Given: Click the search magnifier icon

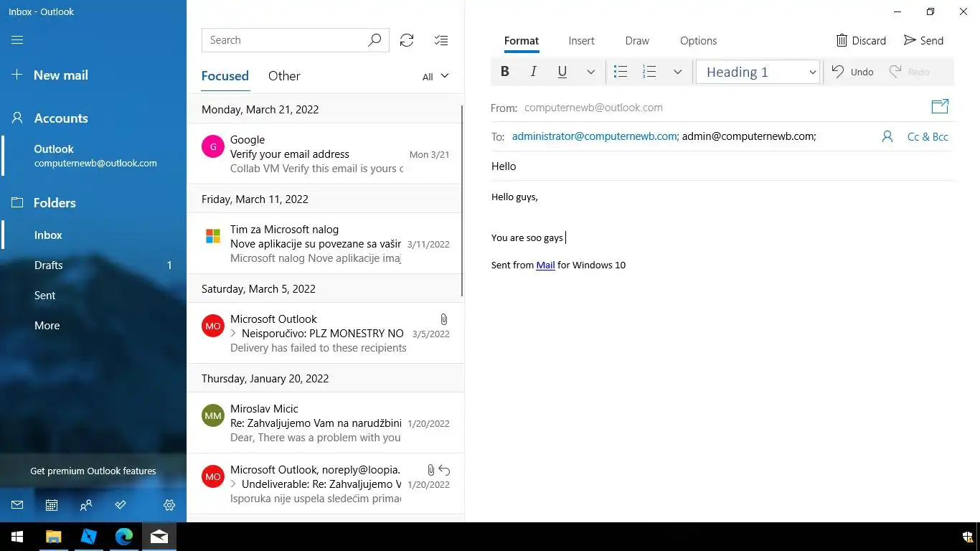Looking at the screenshot, I should pyautogui.click(x=374, y=40).
